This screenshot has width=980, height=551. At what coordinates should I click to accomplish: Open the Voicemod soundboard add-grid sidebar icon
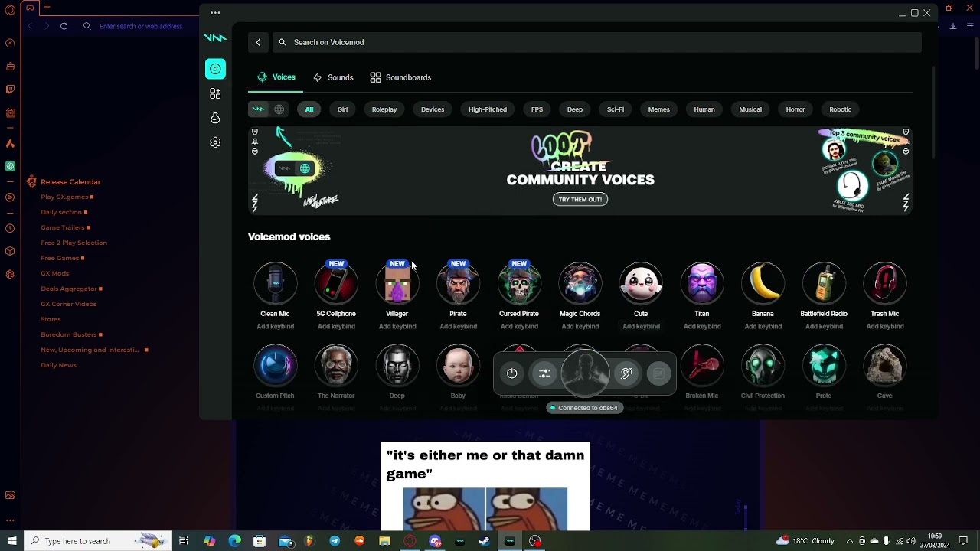[215, 93]
